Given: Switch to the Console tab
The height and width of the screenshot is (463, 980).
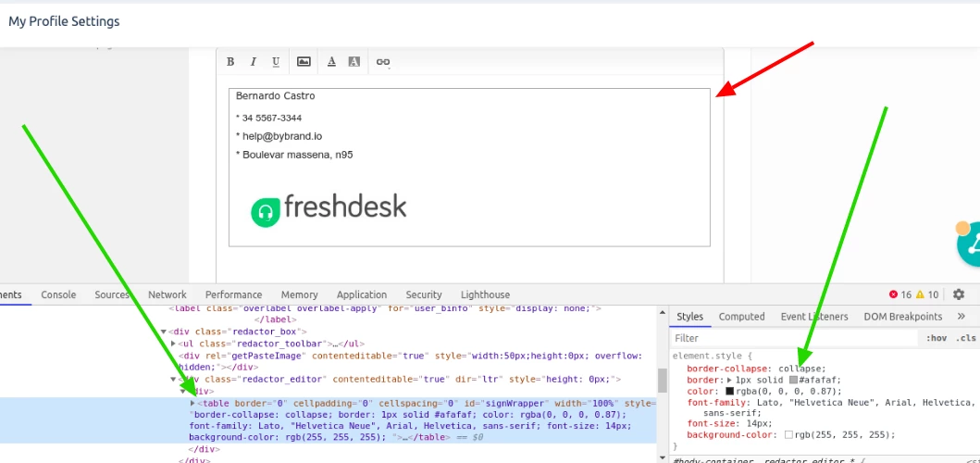Looking at the screenshot, I should 58,294.
